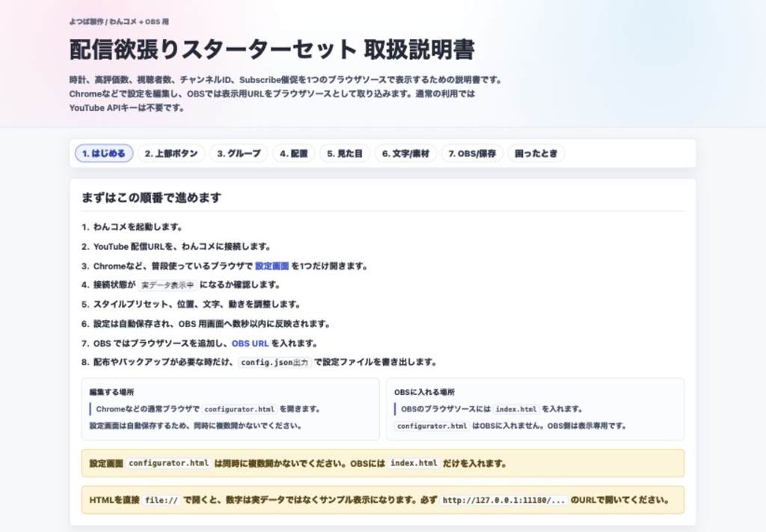Switch to the "6. 文字/素材" tab
This screenshot has height=532, width=766.
pyautogui.click(x=405, y=153)
